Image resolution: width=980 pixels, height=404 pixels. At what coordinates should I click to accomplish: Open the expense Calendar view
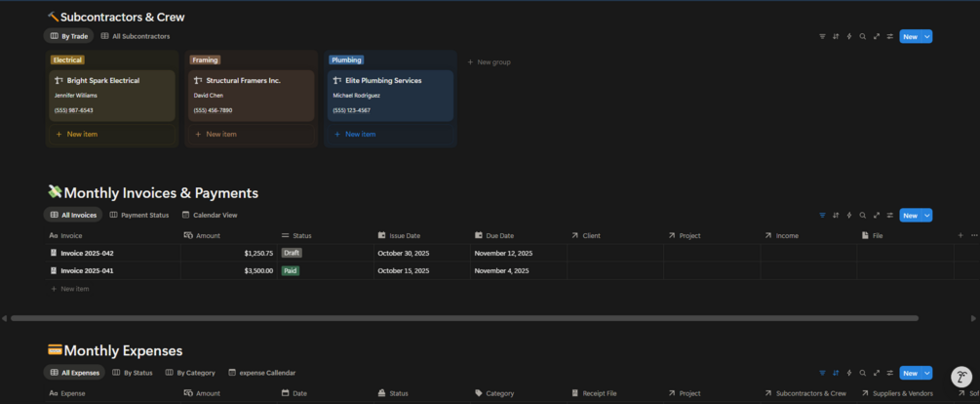(x=262, y=373)
